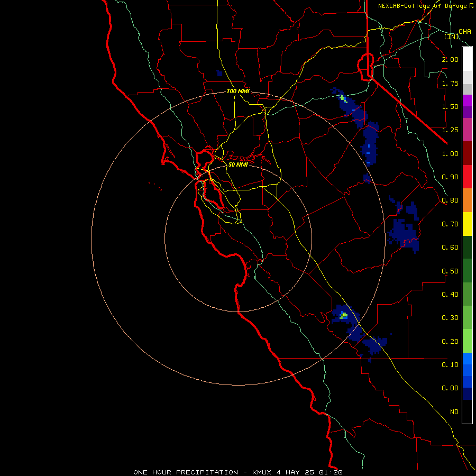Select the 0.90 legend value
Viewport: 476px width, 476px height.
[x=450, y=177]
